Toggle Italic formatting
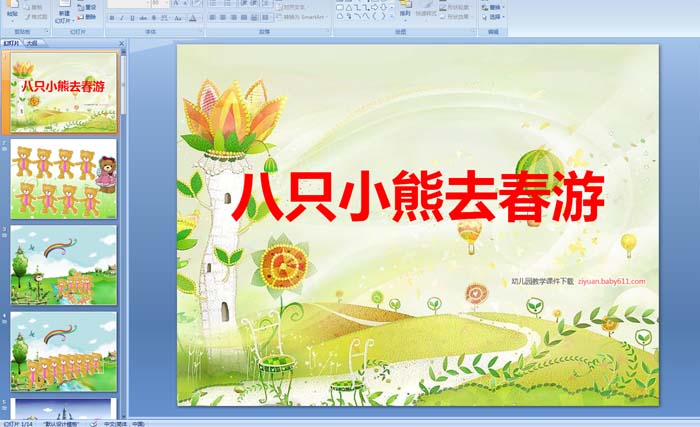This screenshot has height=427, width=700. 121,18
